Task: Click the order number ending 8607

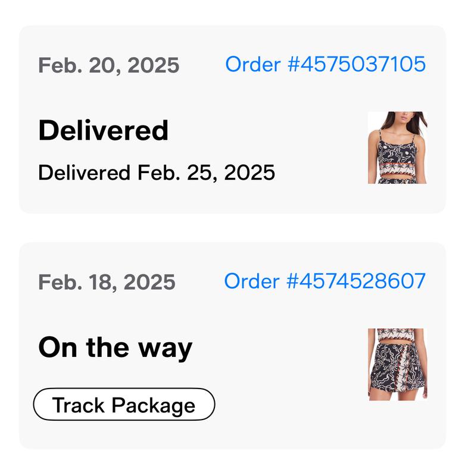Action: pyautogui.click(x=356, y=281)
